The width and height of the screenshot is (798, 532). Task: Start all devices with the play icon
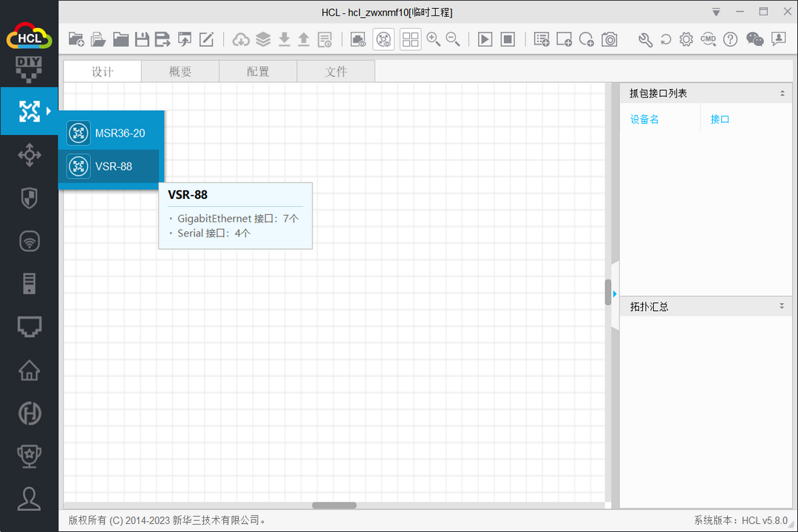pyautogui.click(x=485, y=39)
